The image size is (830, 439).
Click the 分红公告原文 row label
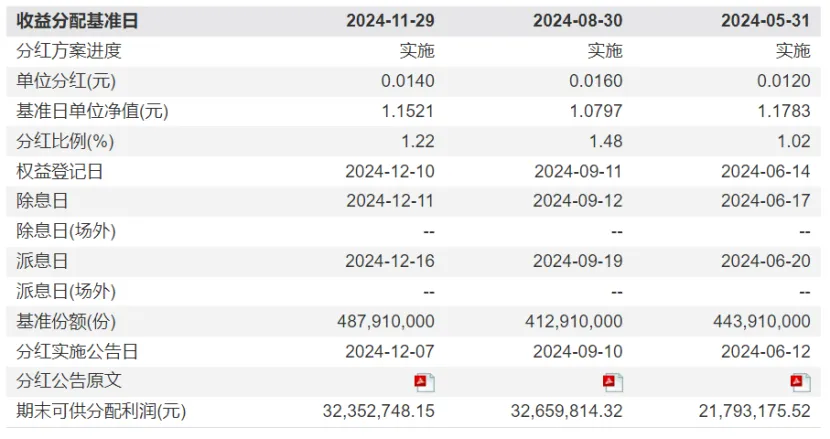[x=69, y=381]
